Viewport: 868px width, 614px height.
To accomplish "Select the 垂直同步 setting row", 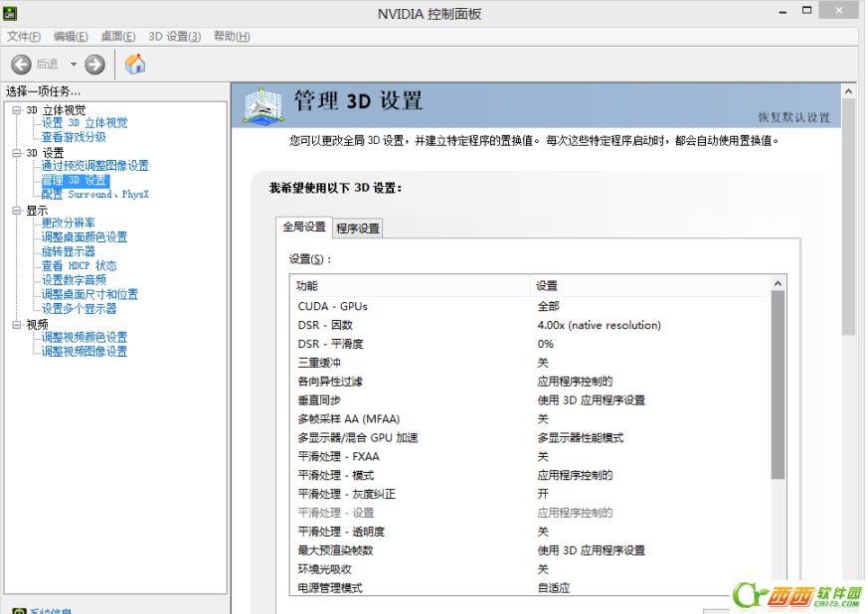I will click(530, 400).
